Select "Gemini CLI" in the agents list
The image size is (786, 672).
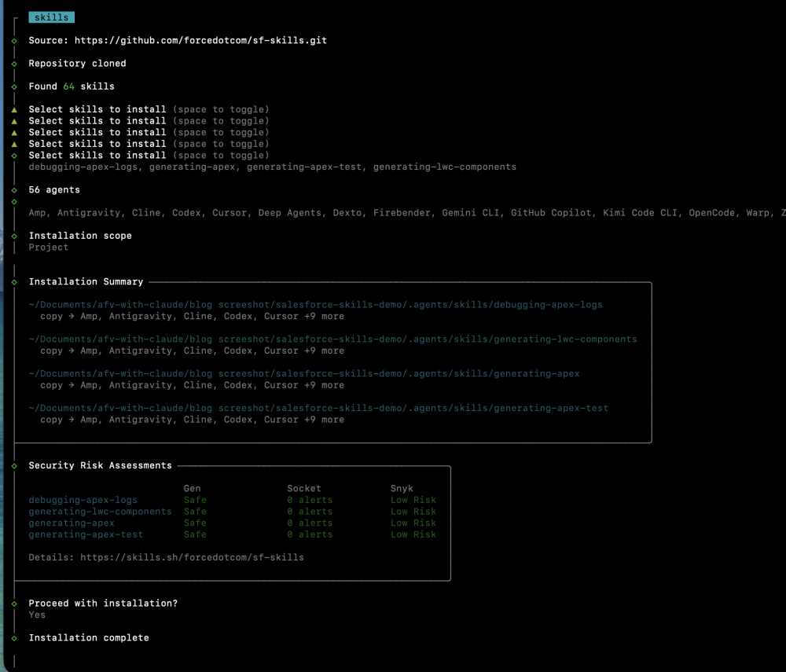point(470,213)
